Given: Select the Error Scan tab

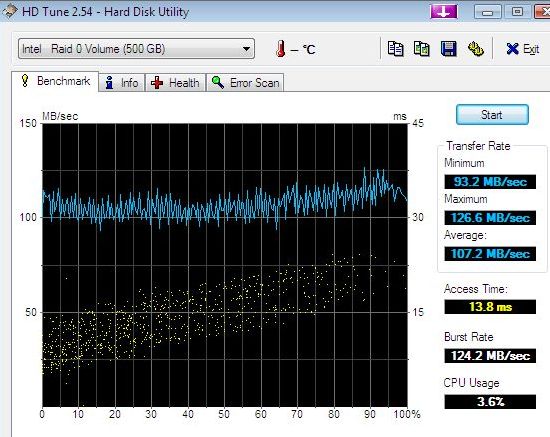Looking at the screenshot, I should [245, 83].
